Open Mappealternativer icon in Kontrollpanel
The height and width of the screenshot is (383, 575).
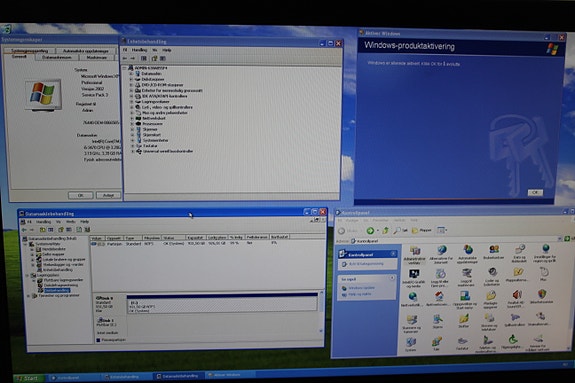pyautogui.click(x=517, y=275)
